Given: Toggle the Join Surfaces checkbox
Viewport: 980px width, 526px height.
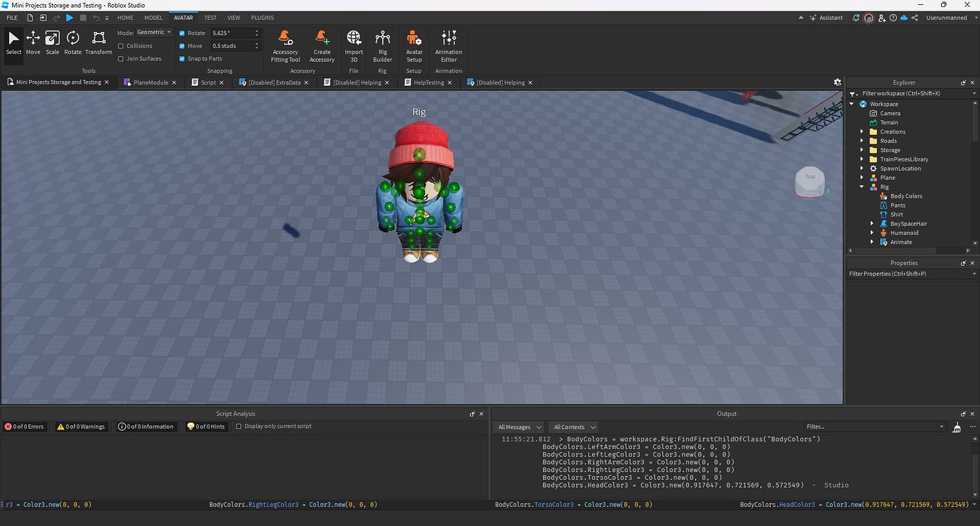Looking at the screenshot, I should tap(121, 59).
